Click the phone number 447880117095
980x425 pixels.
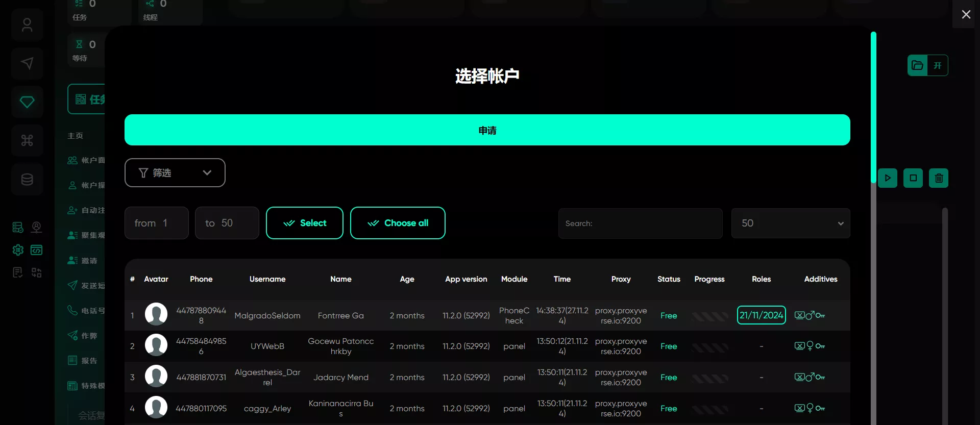201,408
